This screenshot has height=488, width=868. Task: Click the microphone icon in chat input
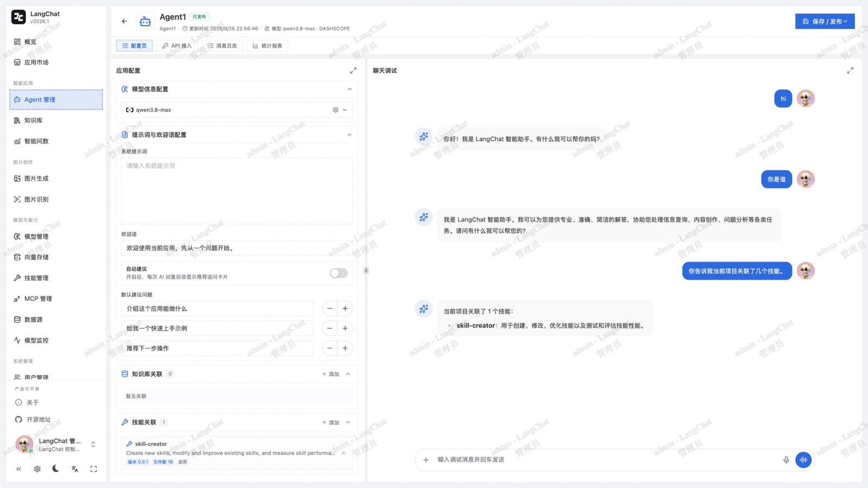(x=786, y=460)
